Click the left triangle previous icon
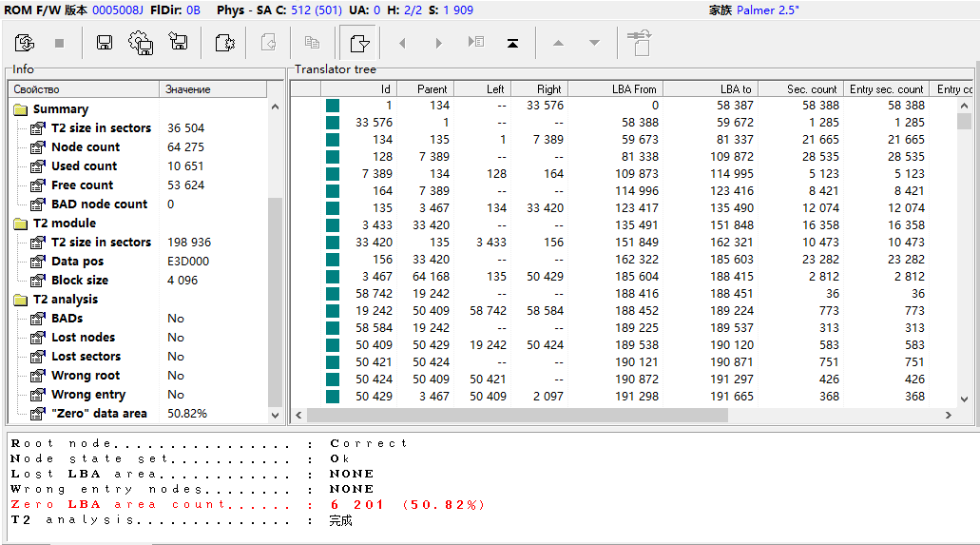Image resolution: width=980 pixels, height=545 pixels. pyautogui.click(x=402, y=43)
